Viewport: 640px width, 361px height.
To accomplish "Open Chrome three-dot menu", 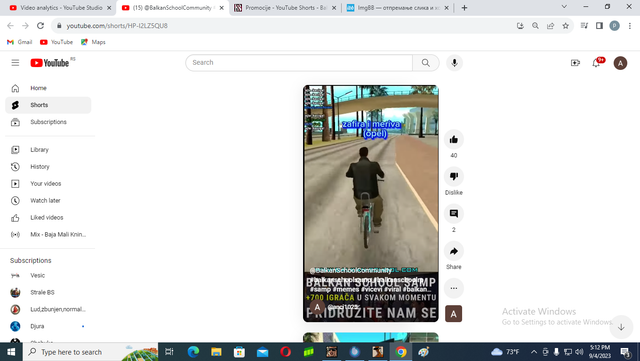I will [x=630, y=26].
